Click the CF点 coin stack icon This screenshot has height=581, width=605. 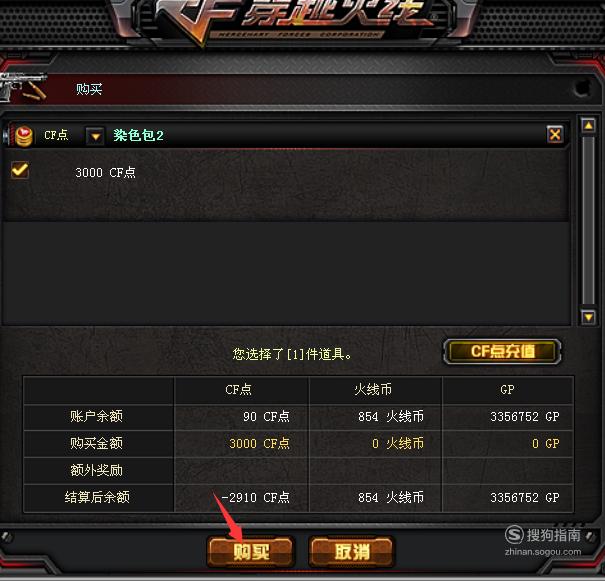[24, 136]
